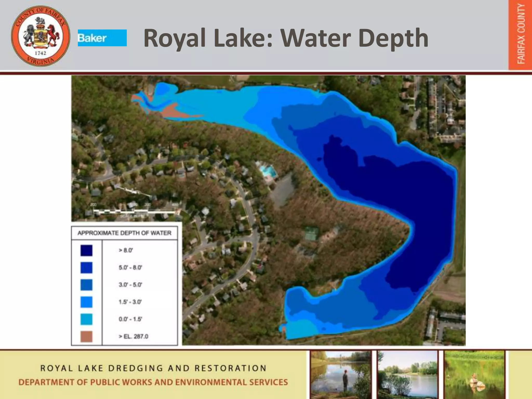Click the Royal Lake: Water Depth title
Viewport: 532px width, 399px height.
(286, 38)
